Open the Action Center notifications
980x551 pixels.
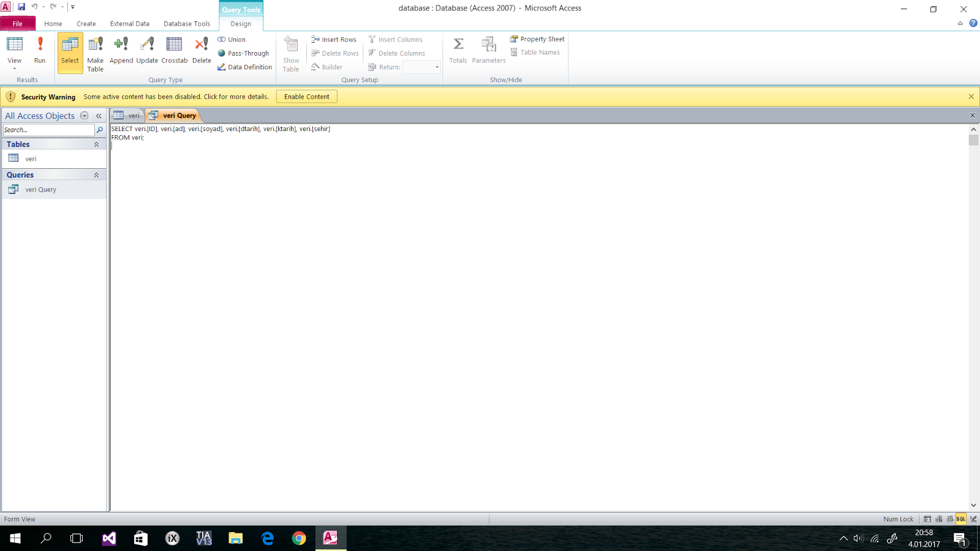960,539
